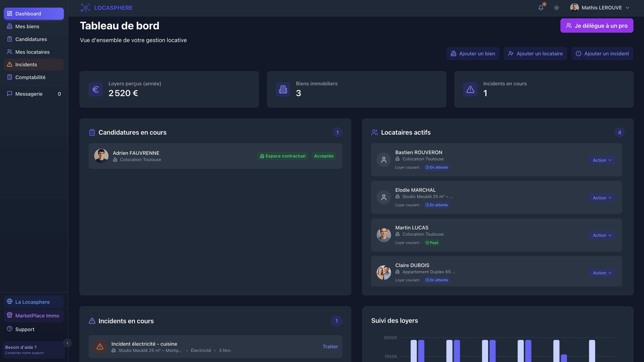
Task: Open the Dashboard section in the sidebar
Action: pos(28,14)
